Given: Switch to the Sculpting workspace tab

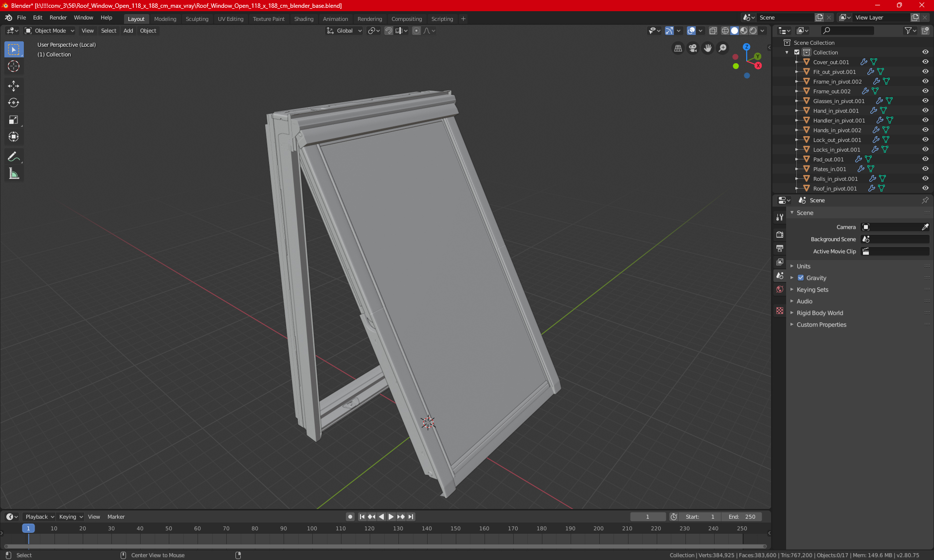Looking at the screenshot, I should coord(197,19).
